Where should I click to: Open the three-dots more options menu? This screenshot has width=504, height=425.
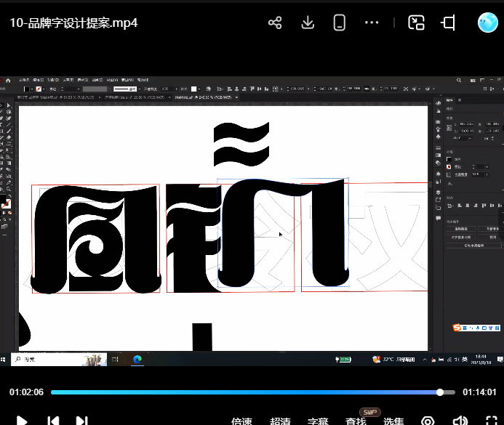[372, 23]
